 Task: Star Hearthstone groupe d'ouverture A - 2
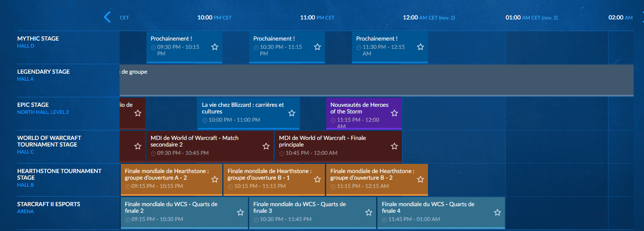(x=215, y=179)
